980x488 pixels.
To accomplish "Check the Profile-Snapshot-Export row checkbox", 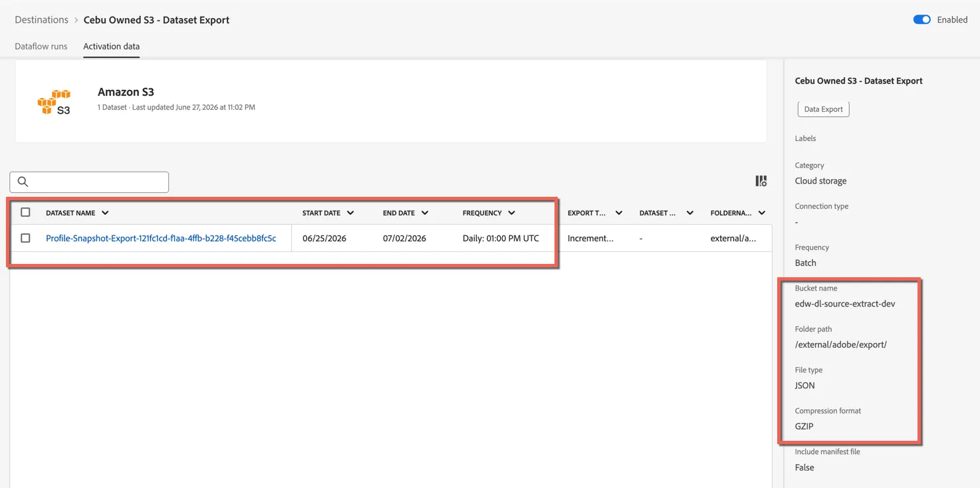I will click(x=25, y=238).
